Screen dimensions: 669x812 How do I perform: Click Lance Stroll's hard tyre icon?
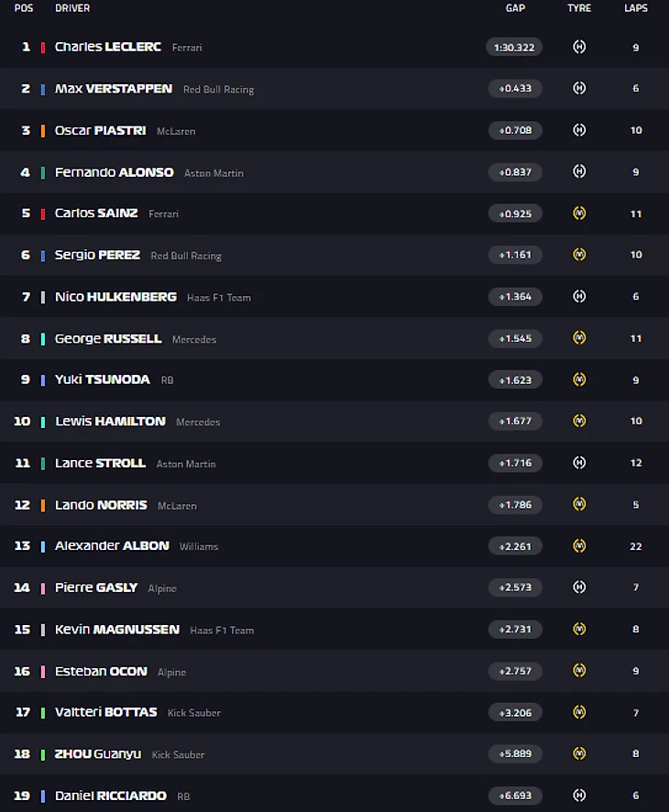click(579, 463)
